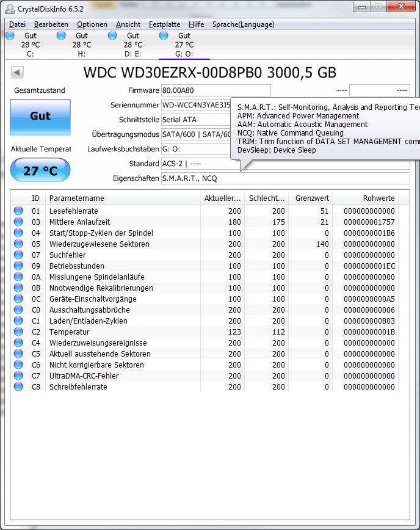Image resolution: width=420 pixels, height=530 pixels.
Task: Open the Sprache(Language) menu
Action: 244,24
